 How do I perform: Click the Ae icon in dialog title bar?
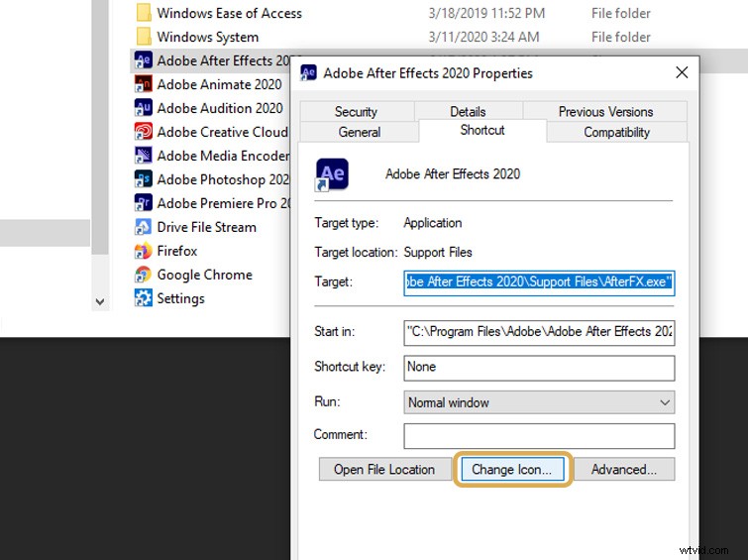pos(308,73)
